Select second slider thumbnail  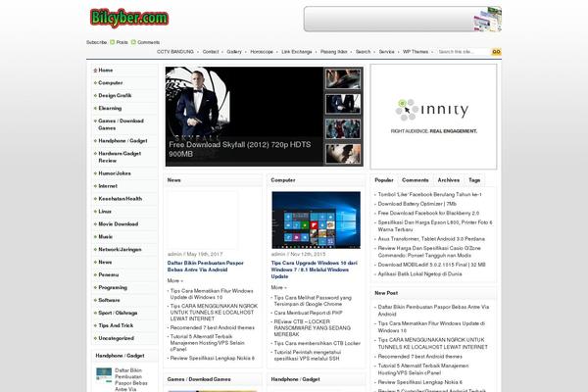(x=343, y=104)
